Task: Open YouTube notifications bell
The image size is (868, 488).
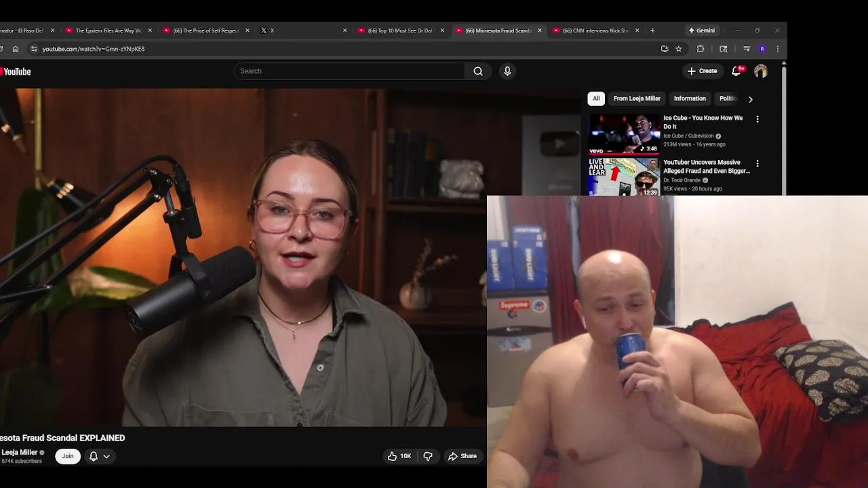Action: pyautogui.click(x=736, y=70)
